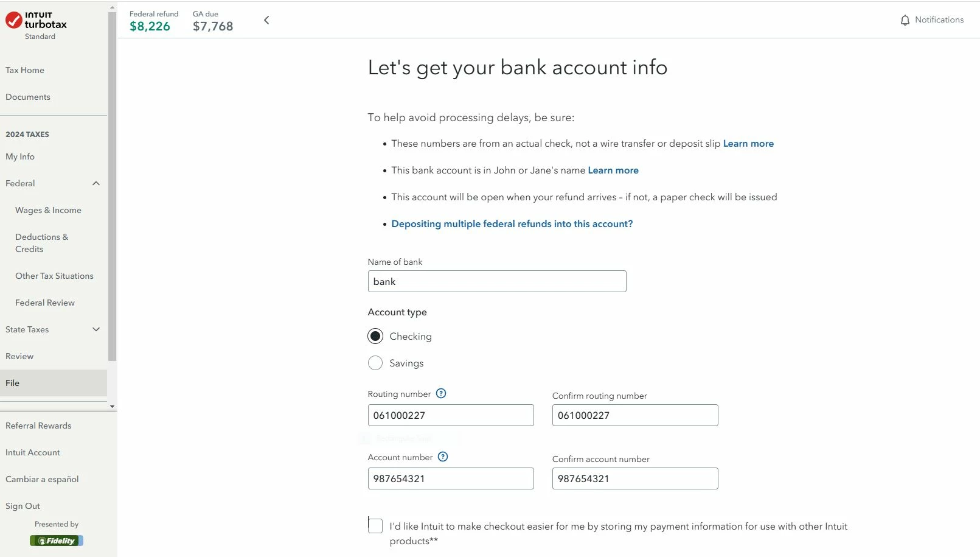
Task: Expand the State Taxes section
Action: 96,329
